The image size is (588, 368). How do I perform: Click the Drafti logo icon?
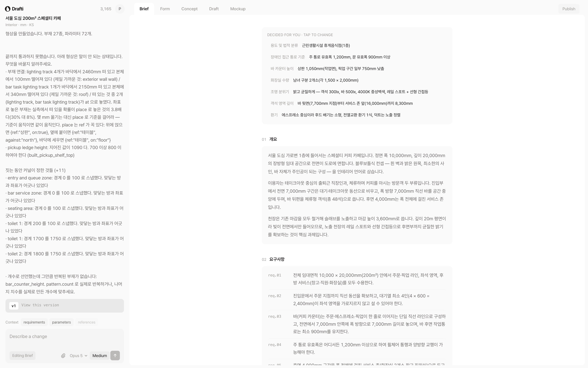[x=8, y=9]
